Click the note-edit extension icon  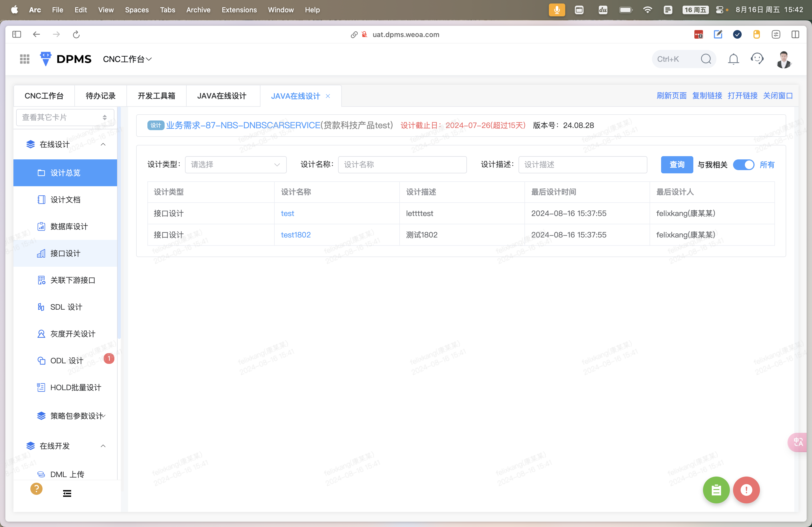point(718,34)
